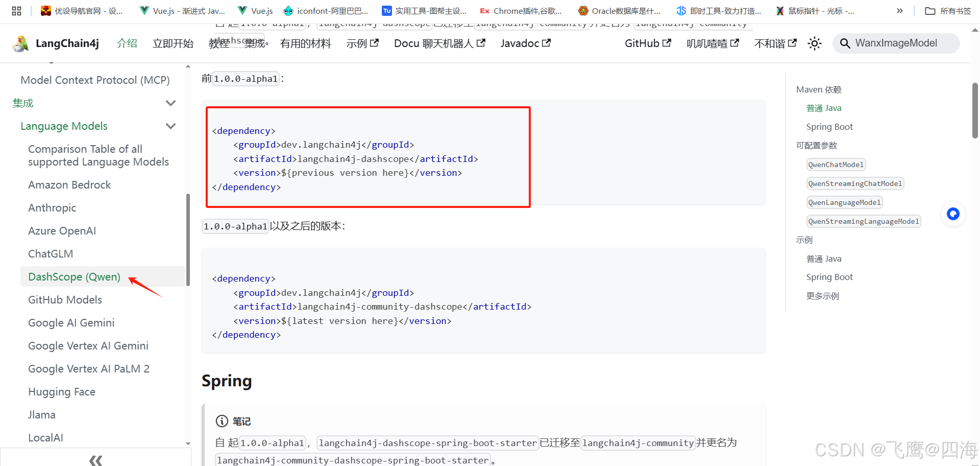The image size is (980, 466).
Task: Jump to QwenLanguageModel in contents
Action: tap(844, 202)
